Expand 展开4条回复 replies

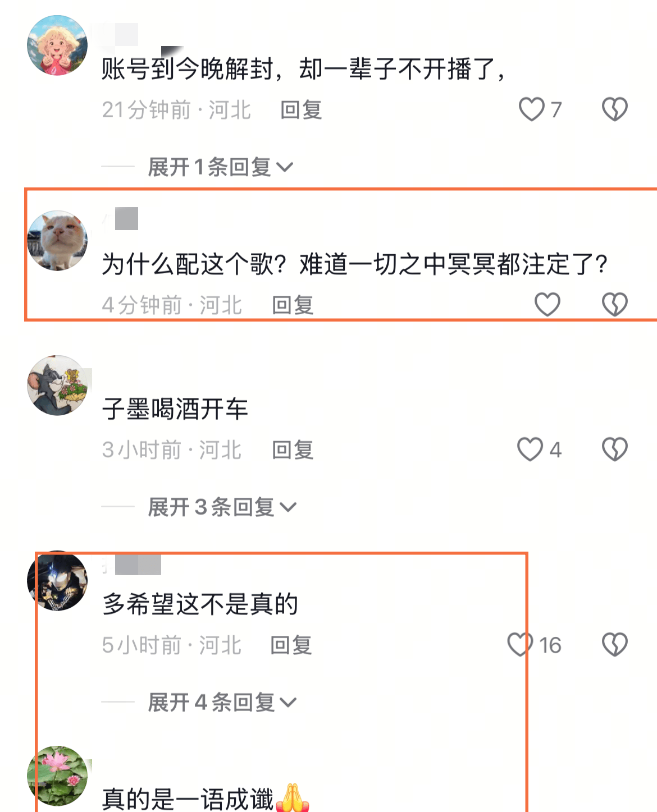click(222, 702)
